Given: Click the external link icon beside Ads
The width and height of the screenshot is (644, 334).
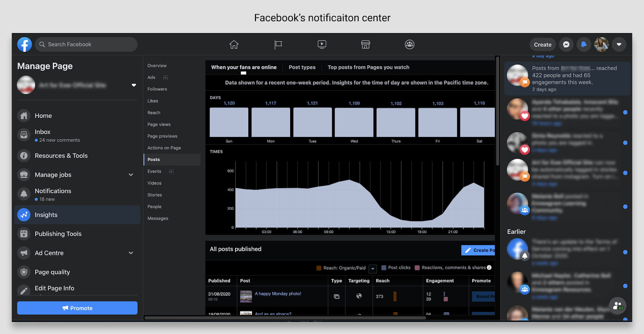Looking at the screenshot, I should pyautogui.click(x=165, y=77).
